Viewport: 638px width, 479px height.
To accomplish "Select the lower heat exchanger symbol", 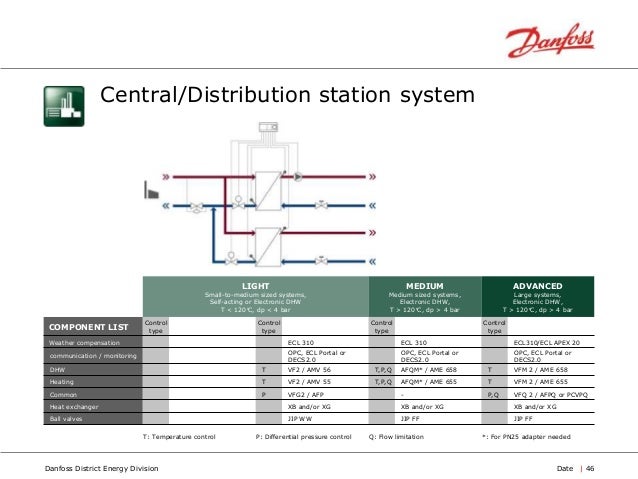I will (268, 247).
